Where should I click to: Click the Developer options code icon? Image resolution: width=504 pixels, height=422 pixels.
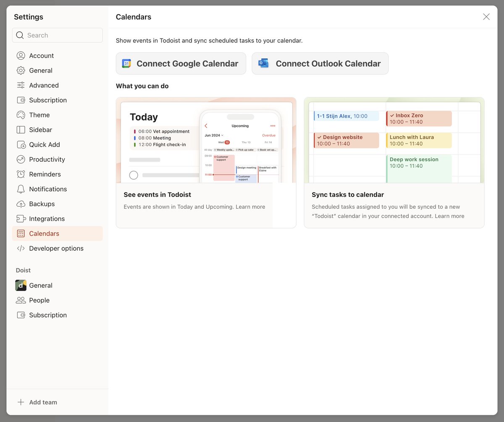pyautogui.click(x=21, y=249)
